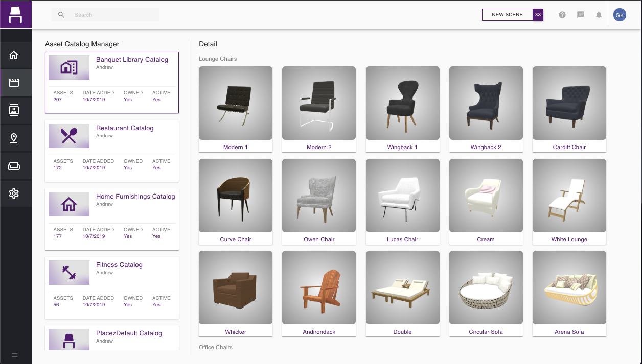Select the Wingback 1 chair thumbnail
The height and width of the screenshot is (364, 642).
coord(403,104)
